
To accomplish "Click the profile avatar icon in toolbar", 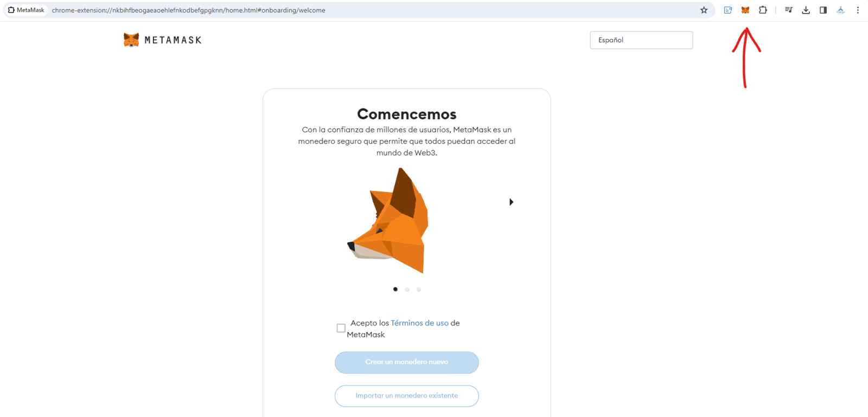I will coord(840,10).
